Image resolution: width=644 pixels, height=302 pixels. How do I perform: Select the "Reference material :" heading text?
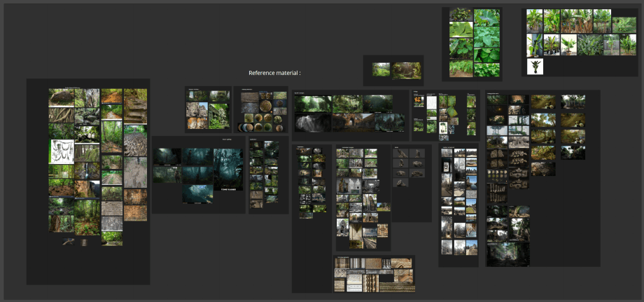tap(275, 73)
